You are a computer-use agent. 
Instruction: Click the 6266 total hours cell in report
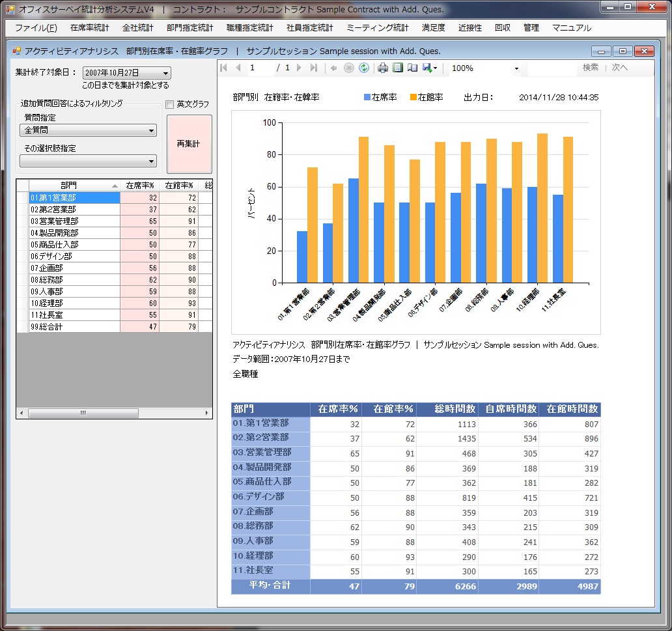(x=448, y=587)
